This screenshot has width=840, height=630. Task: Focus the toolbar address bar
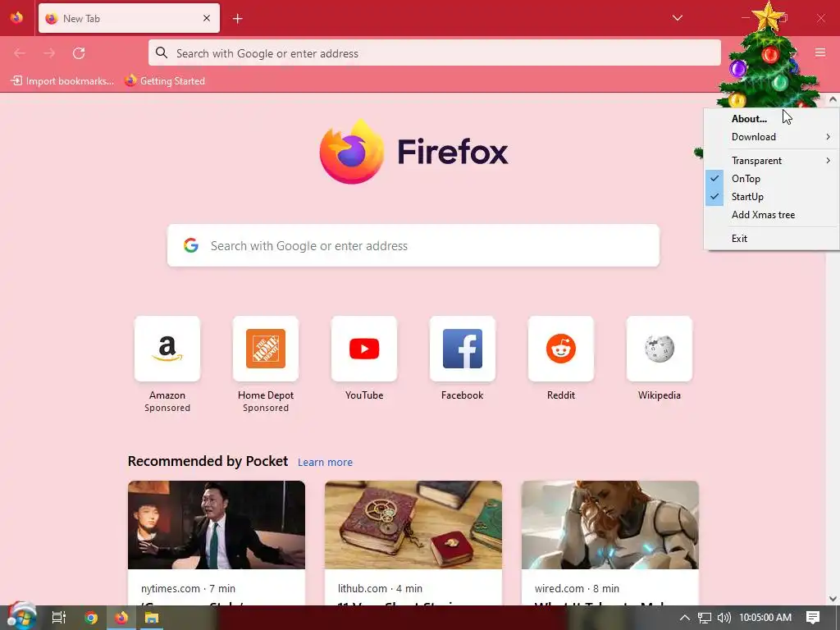tap(435, 53)
